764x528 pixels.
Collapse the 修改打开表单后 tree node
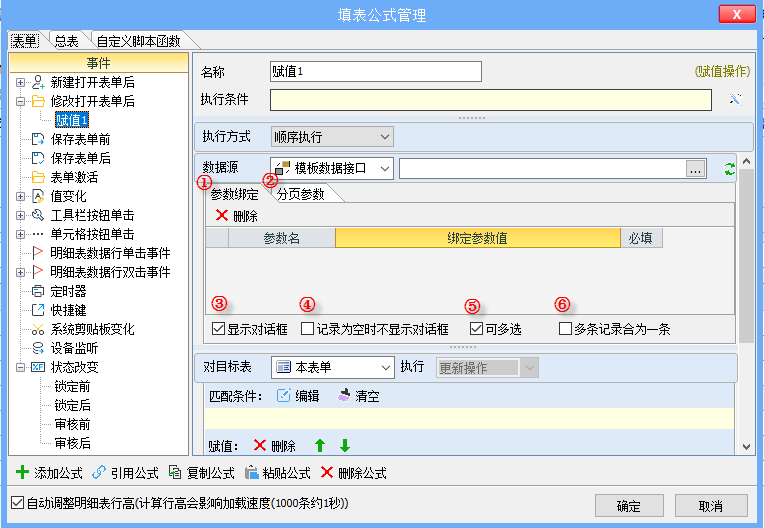pos(20,101)
